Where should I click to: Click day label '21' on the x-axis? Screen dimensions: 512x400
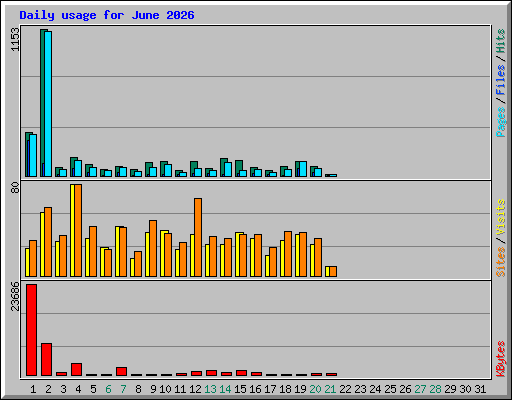click(330, 389)
